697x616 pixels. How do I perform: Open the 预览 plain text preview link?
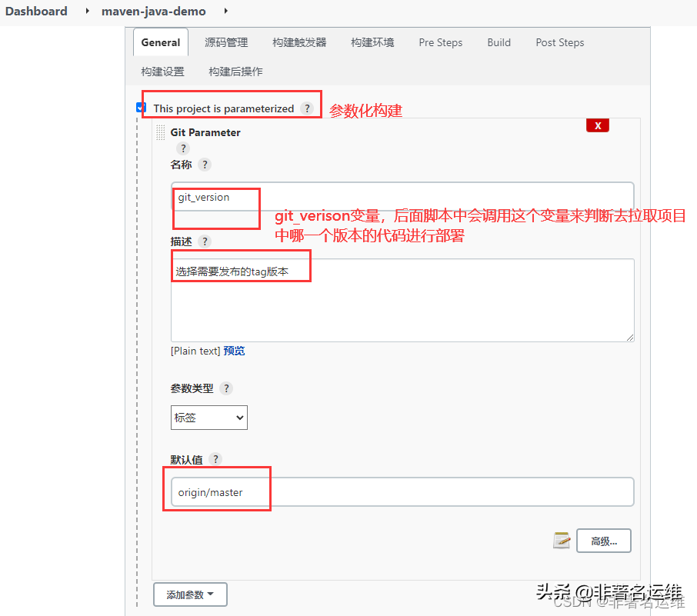[234, 350]
